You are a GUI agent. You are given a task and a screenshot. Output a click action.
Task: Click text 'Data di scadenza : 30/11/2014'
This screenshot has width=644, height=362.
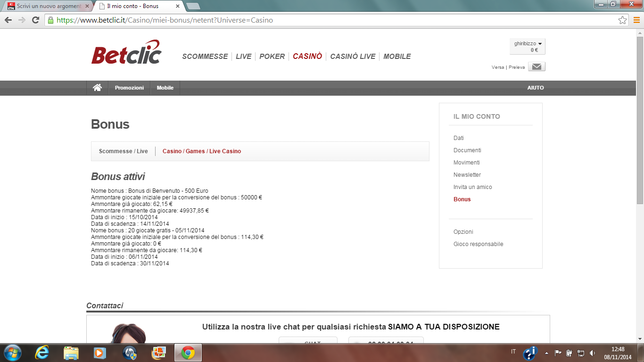click(130, 263)
